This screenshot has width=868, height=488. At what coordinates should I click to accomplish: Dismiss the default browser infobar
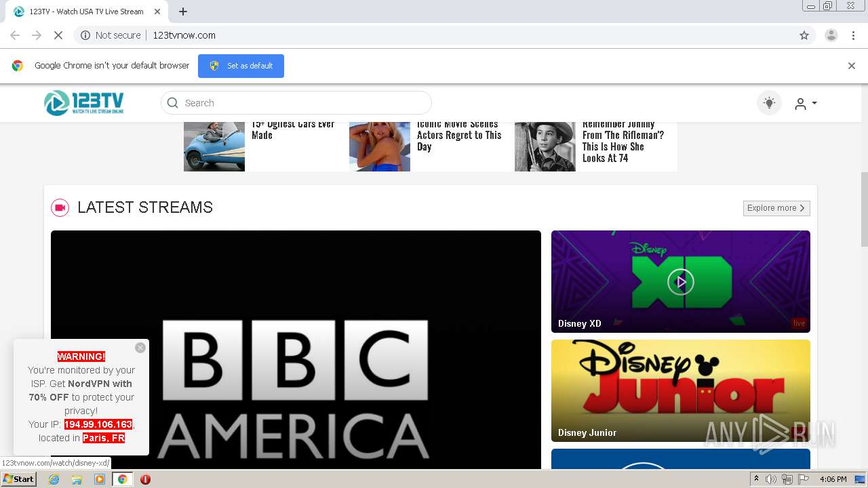pyautogui.click(x=852, y=66)
